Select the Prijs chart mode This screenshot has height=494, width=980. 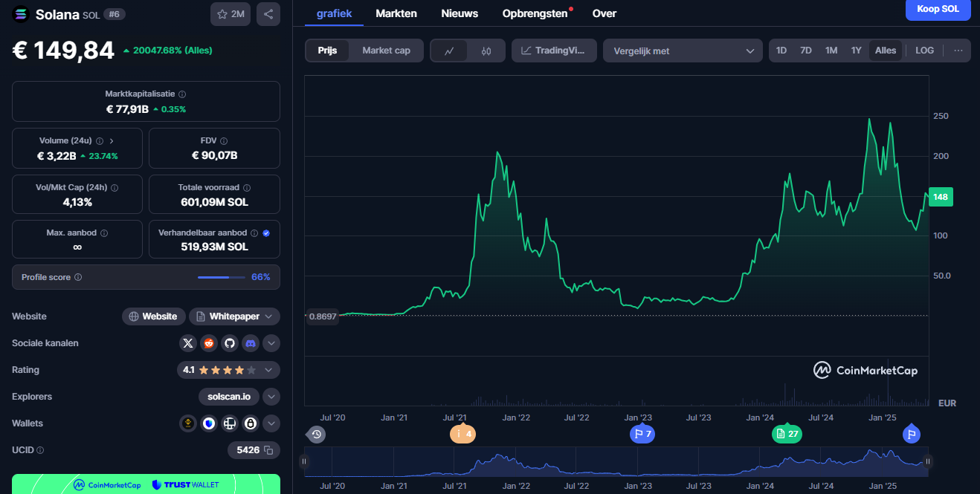point(328,51)
